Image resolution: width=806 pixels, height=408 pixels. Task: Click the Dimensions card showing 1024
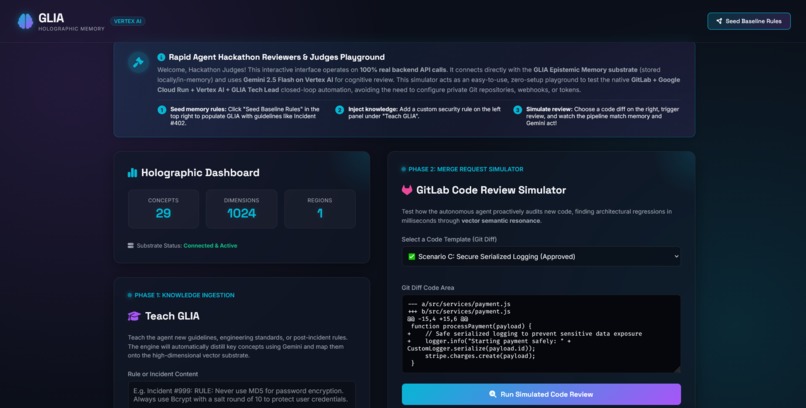pyautogui.click(x=242, y=209)
